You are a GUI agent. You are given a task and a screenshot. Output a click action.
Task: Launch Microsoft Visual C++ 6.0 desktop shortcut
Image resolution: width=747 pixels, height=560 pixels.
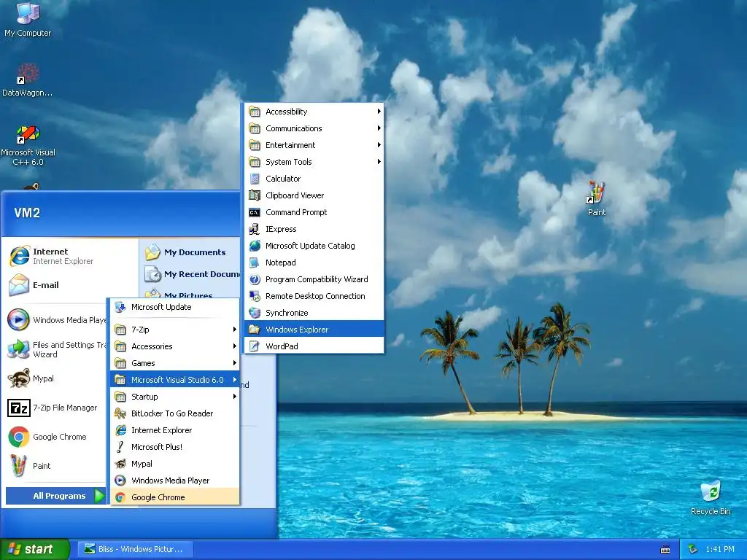pyautogui.click(x=28, y=145)
